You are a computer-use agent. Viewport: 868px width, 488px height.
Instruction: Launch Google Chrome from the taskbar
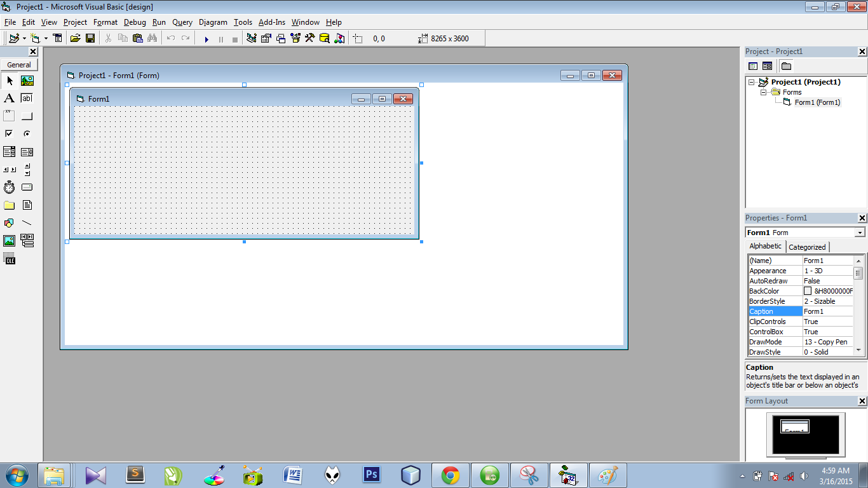(x=450, y=475)
